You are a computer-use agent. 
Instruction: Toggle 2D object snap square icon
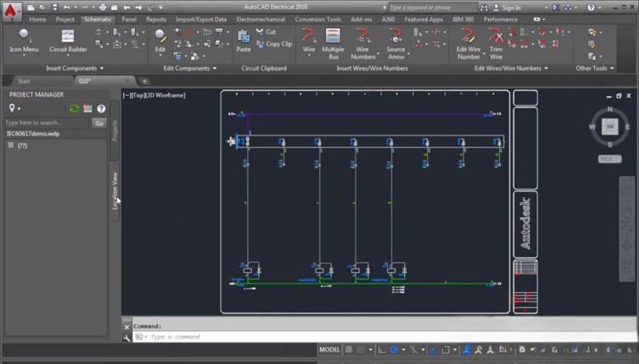pos(446,350)
